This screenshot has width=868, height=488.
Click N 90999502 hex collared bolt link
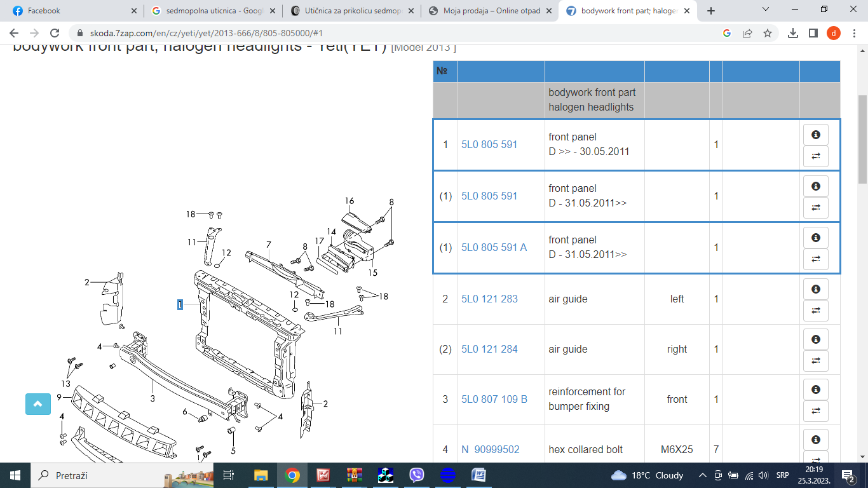491,449
